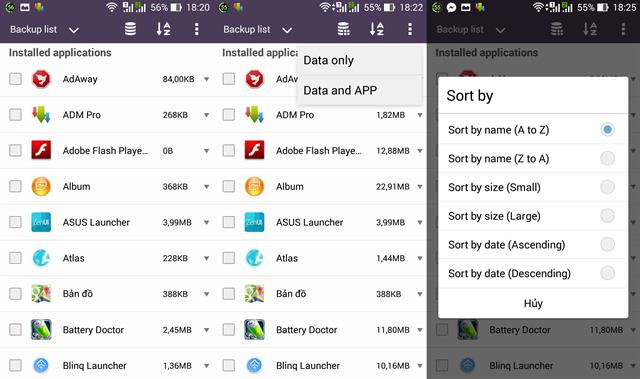The image size is (640, 379).
Task: Open Backup list dropdown in left screen
Action: point(44,29)
